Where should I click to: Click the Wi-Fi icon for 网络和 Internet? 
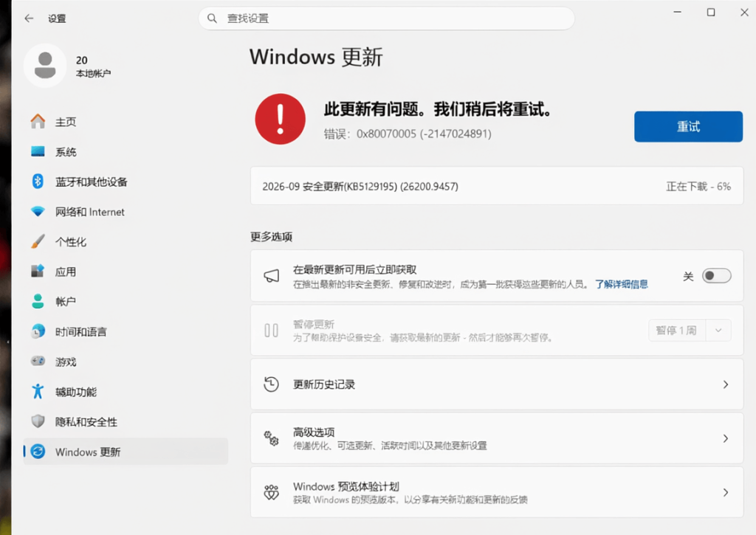point(38,212)
